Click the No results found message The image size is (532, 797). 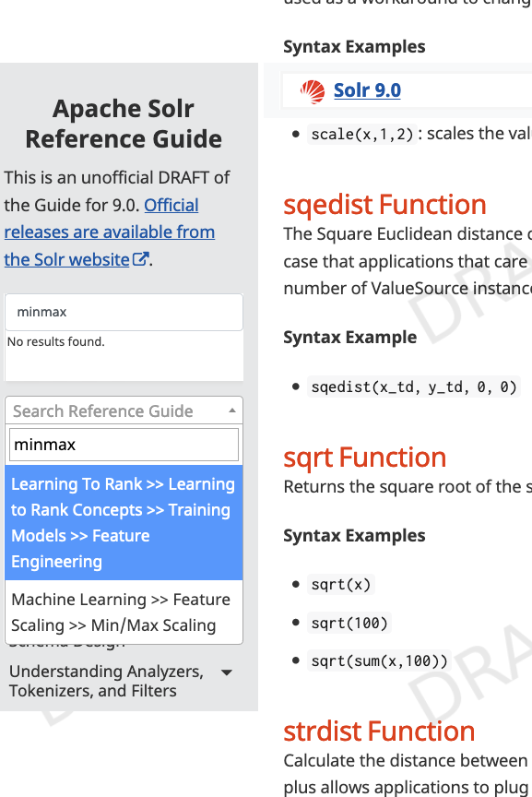(56, 341)
